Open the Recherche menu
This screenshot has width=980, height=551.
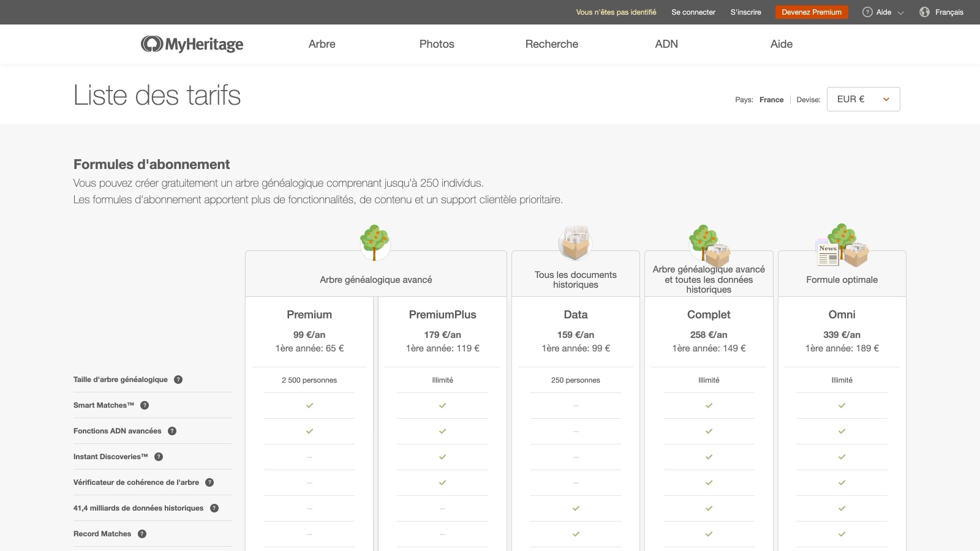click(x=551, y=44)
